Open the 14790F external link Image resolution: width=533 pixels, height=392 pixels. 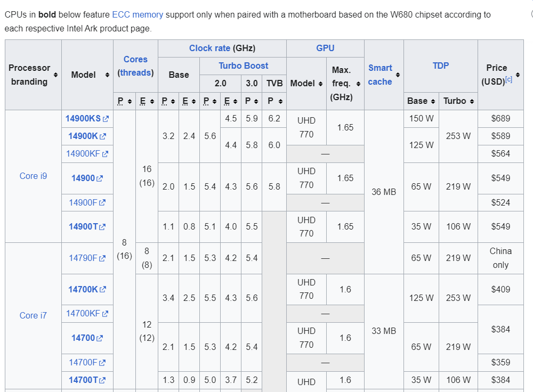(x=87, y=258)
